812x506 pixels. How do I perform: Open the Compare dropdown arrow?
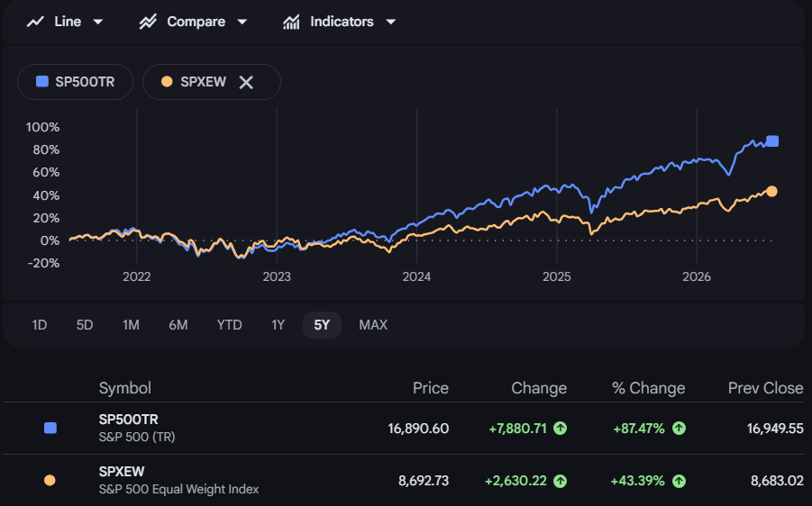[x=242, y=22]
